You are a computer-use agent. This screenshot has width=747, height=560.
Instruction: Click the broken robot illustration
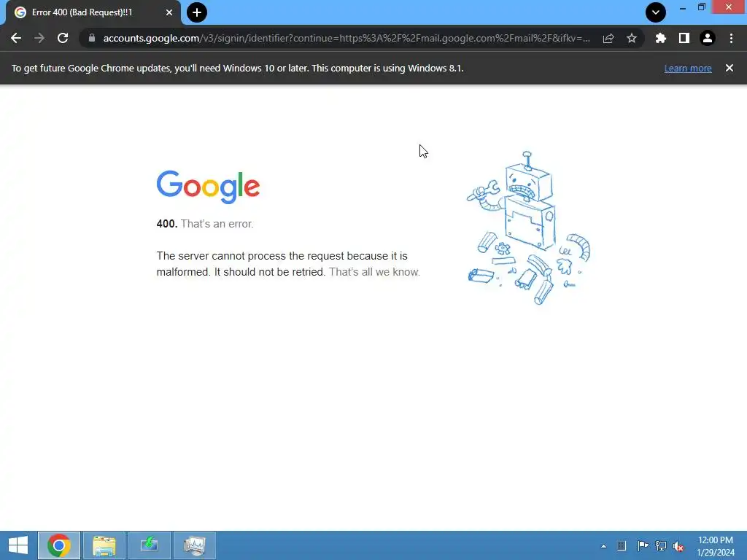coord(528,228)
